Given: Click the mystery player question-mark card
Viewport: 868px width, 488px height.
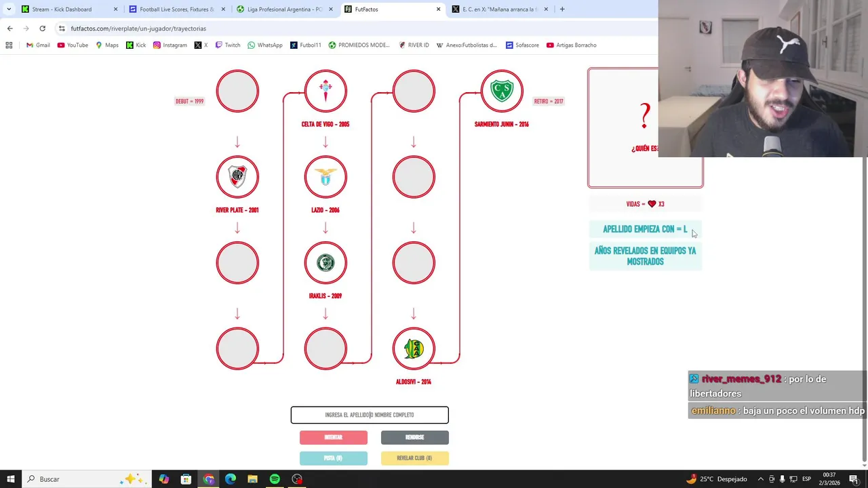Looking at the screenshot, I should [646, 127].
